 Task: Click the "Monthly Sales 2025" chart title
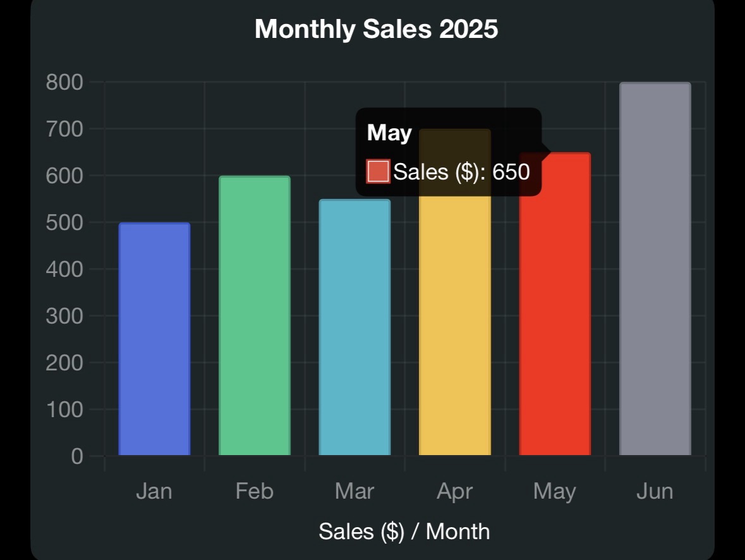pyautogui.click(x=376, y=29)
